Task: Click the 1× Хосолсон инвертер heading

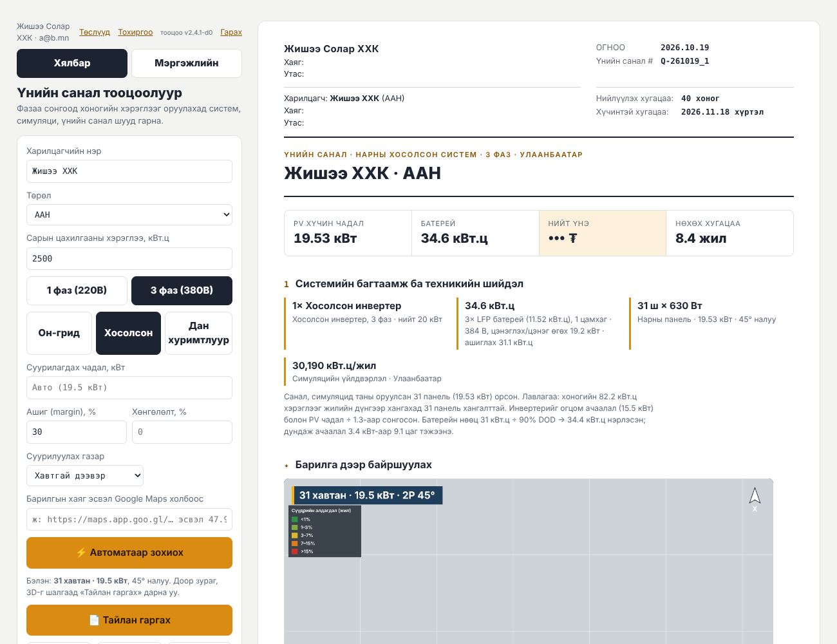Action: 346,306
